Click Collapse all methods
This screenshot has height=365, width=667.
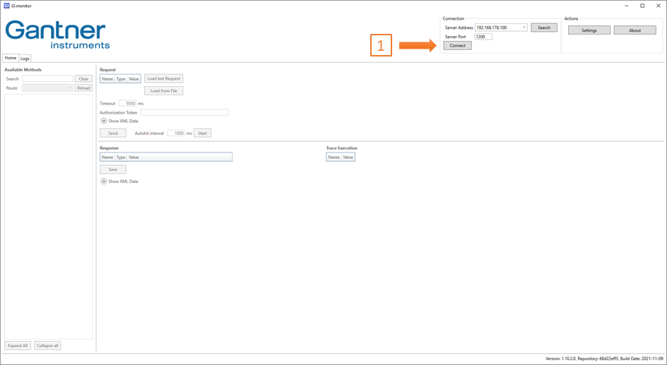click(x=48, y=345)
